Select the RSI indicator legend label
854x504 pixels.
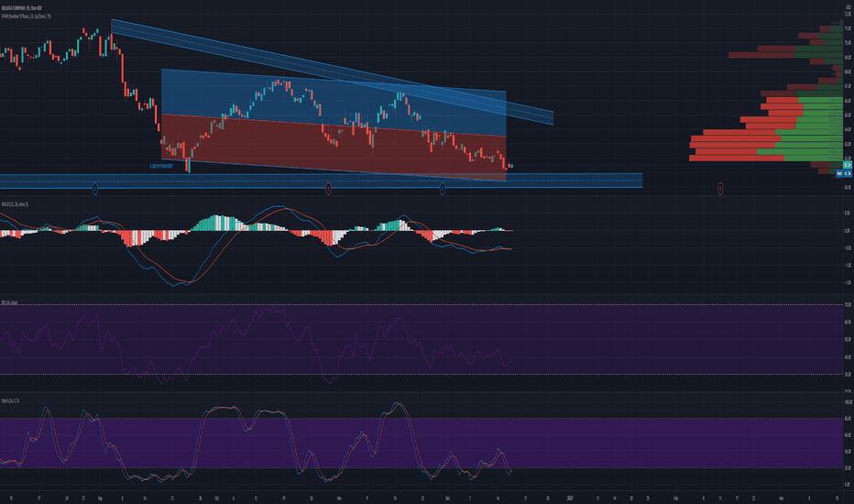point(9,302)
